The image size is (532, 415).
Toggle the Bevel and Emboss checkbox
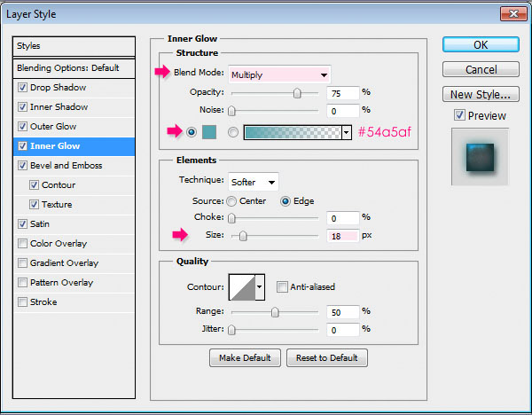tap(22, 166)
